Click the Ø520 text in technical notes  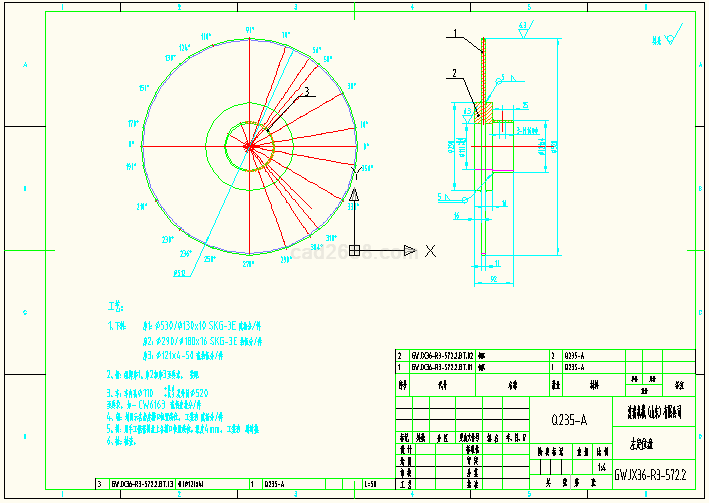(196, 393)
